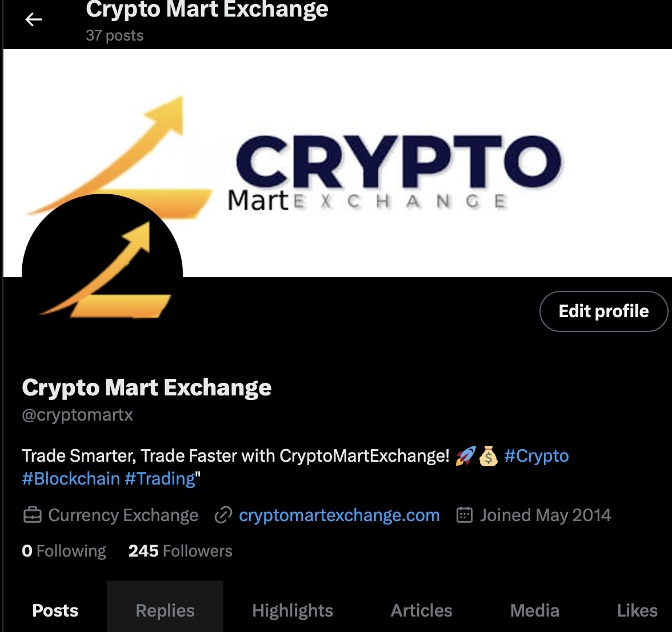Click the calendar icon next to Joined
Viewport: 672px width, 632px height.
pyautogui.click(x=465, y=515)
